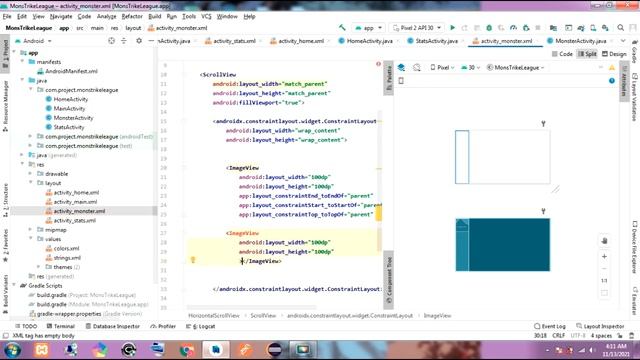Open the API 30 version dropdown
Image resolution: width=640 pixels, height=360 pixels.
(471, 67)
